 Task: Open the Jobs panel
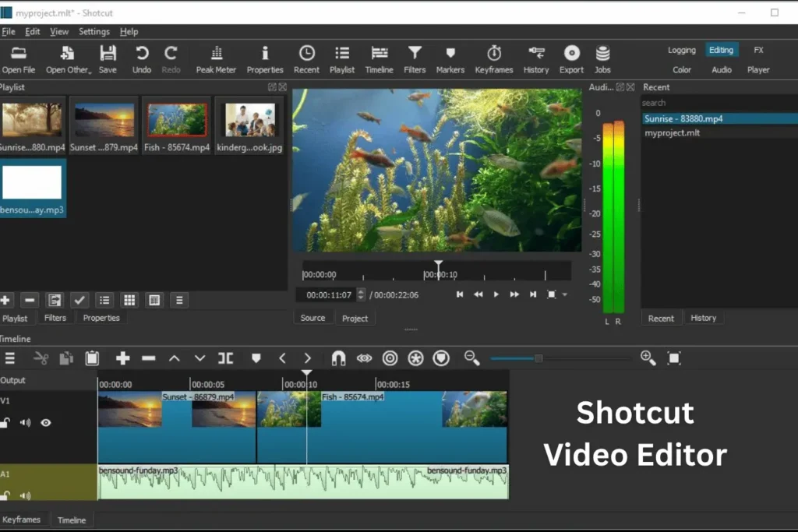602,59
